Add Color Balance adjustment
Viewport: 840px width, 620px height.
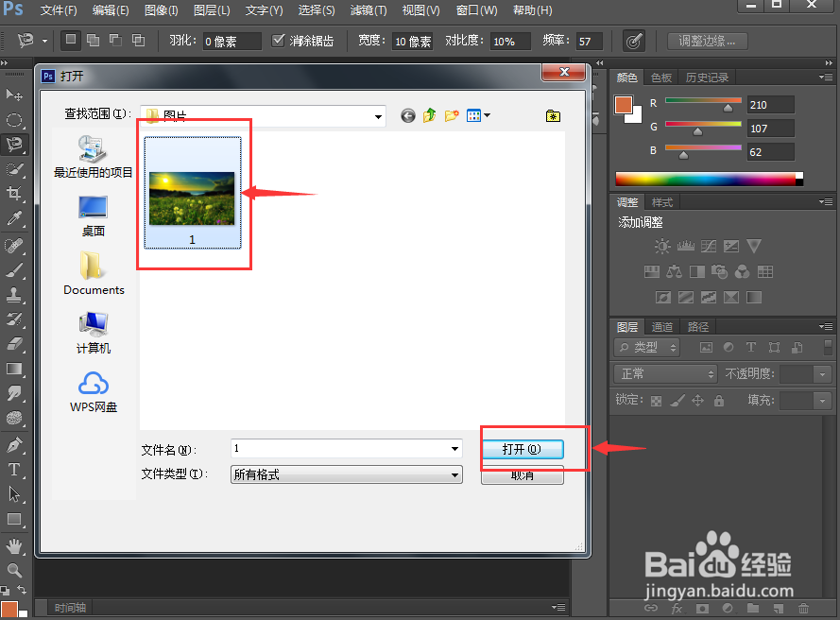(674, 271)
